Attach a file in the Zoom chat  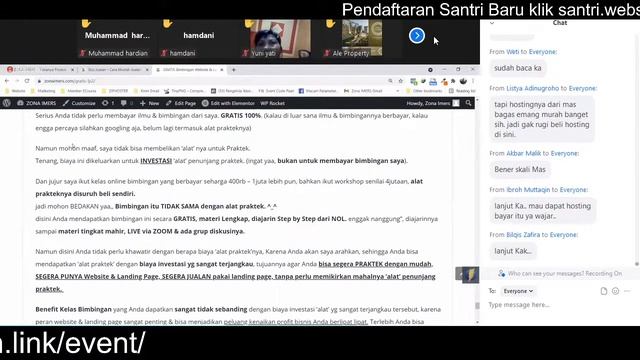(604, 291)
